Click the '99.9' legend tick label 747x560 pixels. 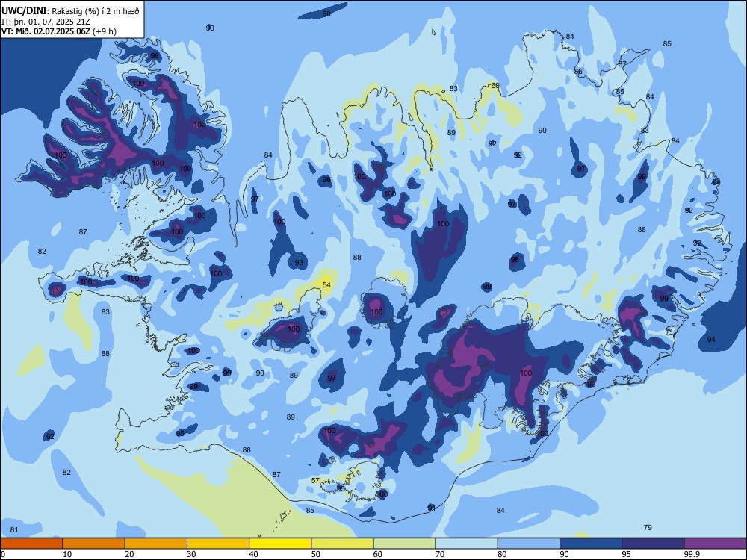[x=691, y=554]
